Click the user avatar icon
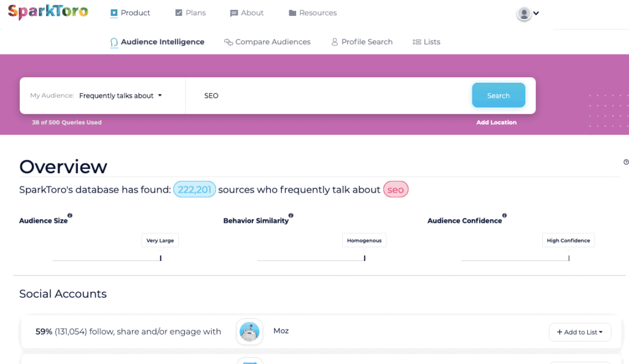This screenshot has width=629, height=364. tap(523, 14)
